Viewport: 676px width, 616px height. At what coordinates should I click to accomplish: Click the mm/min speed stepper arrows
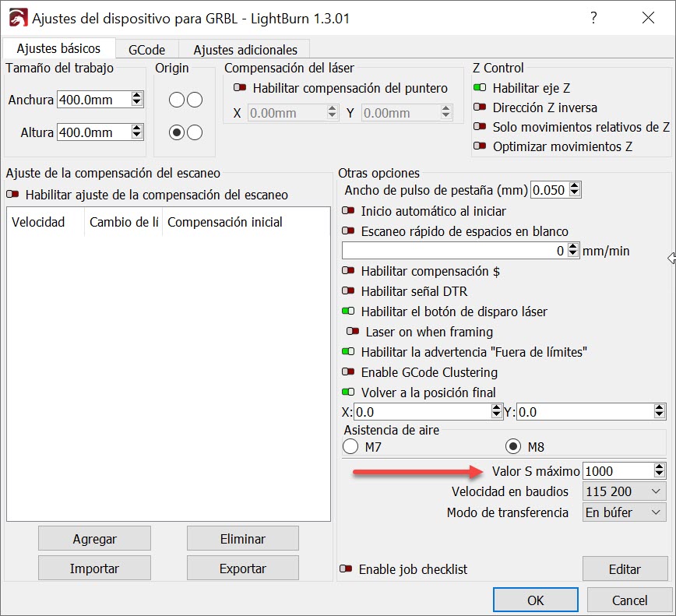pos(573,251)
